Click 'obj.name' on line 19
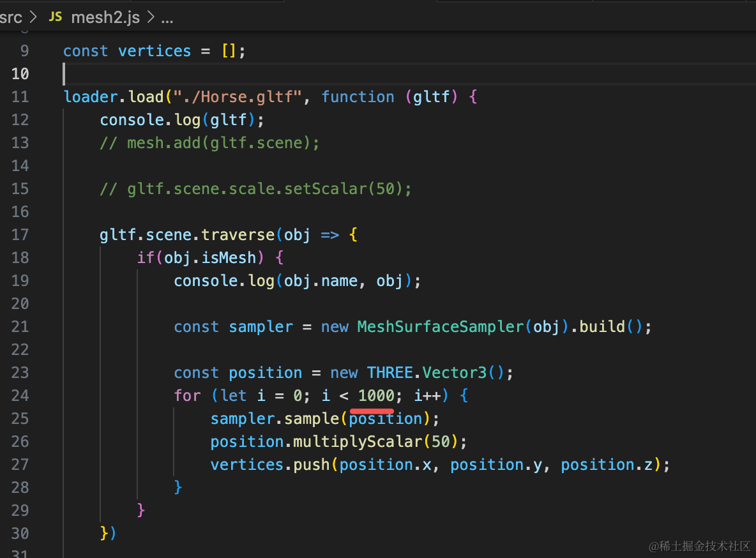756x558 pixels. coord(321,281)
